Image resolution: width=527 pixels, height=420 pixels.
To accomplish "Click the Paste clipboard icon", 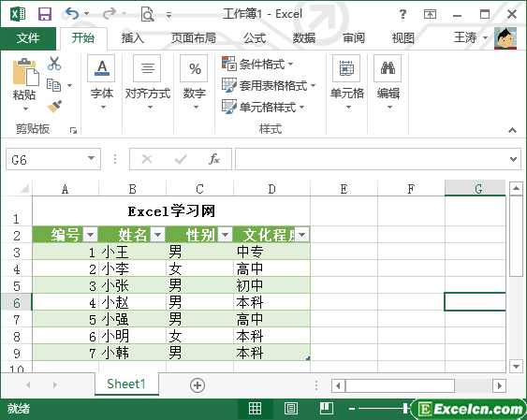I will [x=25, y=72].
